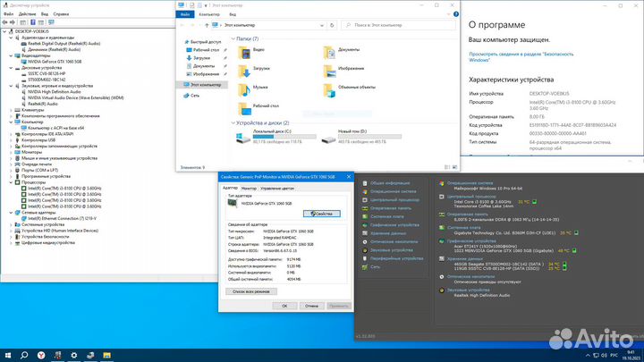
Task: Collapse Процессоры category
Action: [11, 182]
